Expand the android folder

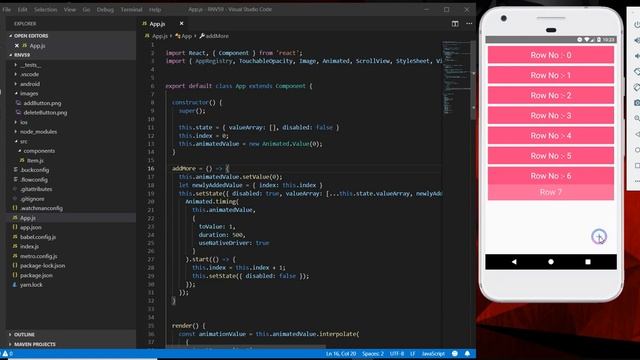[x=30, y=84]
